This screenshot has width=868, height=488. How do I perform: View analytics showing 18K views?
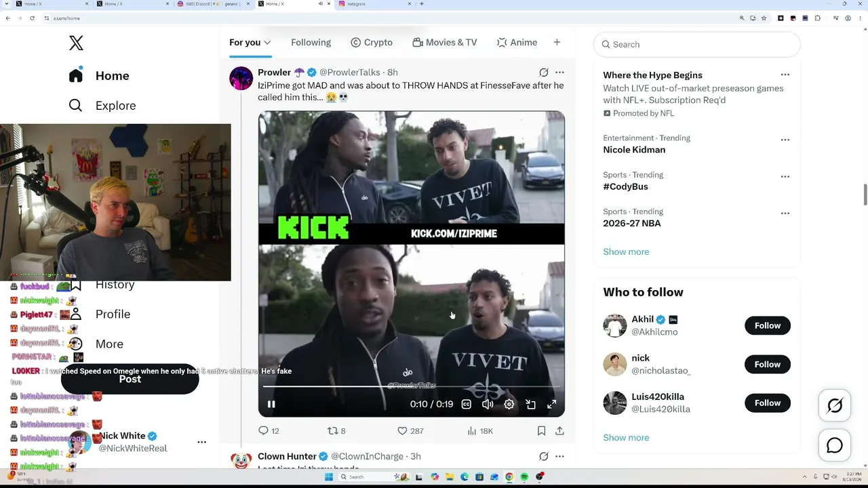480,431
